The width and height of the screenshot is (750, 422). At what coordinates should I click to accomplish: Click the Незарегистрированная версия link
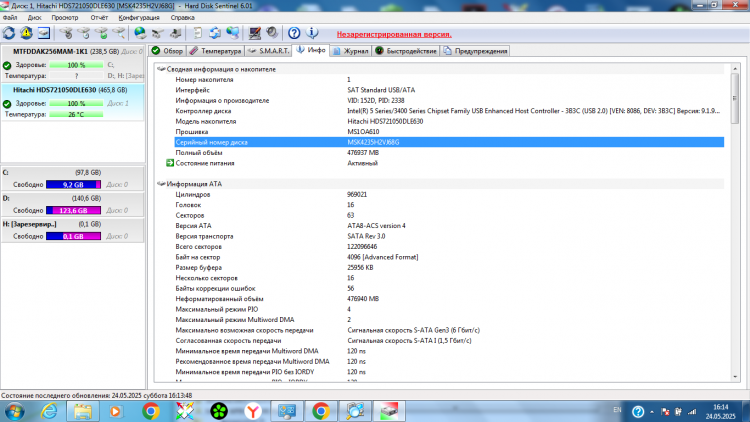pyautogui.click(x=394, y=34)
